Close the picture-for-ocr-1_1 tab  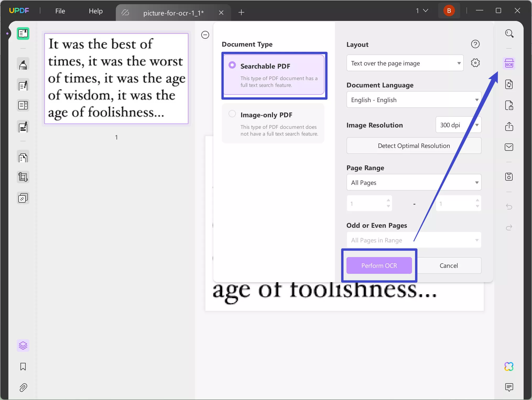[x=221, y=13]
